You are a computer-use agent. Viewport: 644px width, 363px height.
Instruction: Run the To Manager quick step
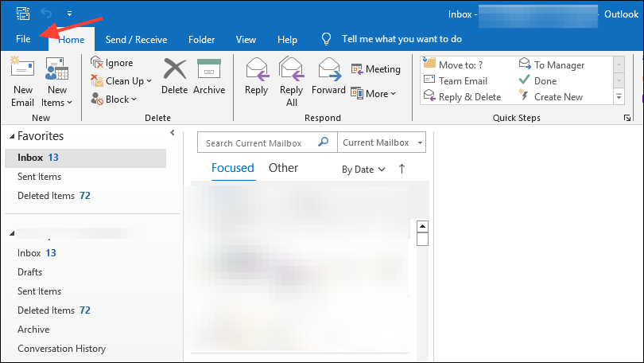[x=552, y=64]
